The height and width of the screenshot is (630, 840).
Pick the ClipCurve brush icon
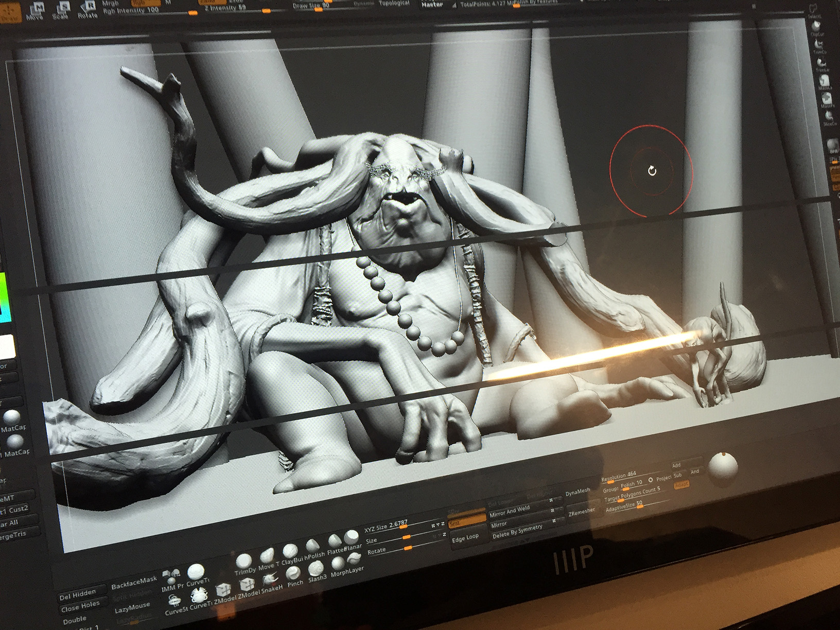(817, 28)
